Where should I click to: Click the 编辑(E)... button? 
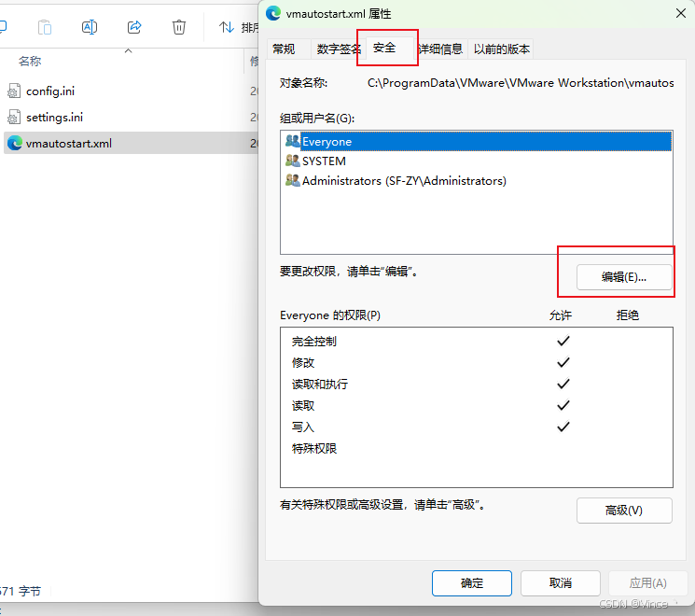[624, 277]
